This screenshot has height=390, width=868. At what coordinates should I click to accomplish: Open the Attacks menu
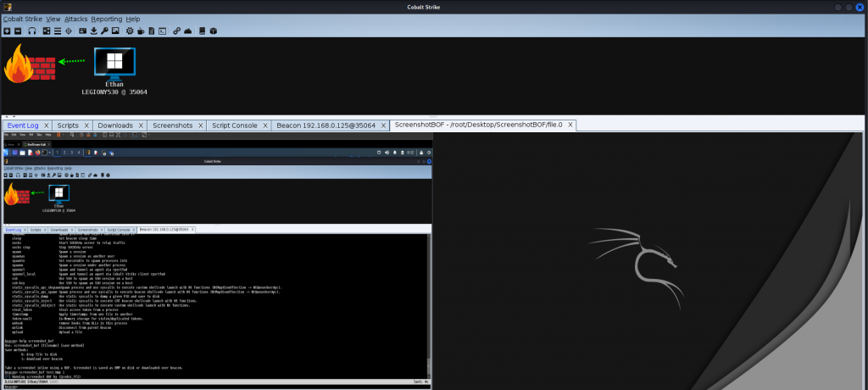pyautogui.click(x=75, y=19)
